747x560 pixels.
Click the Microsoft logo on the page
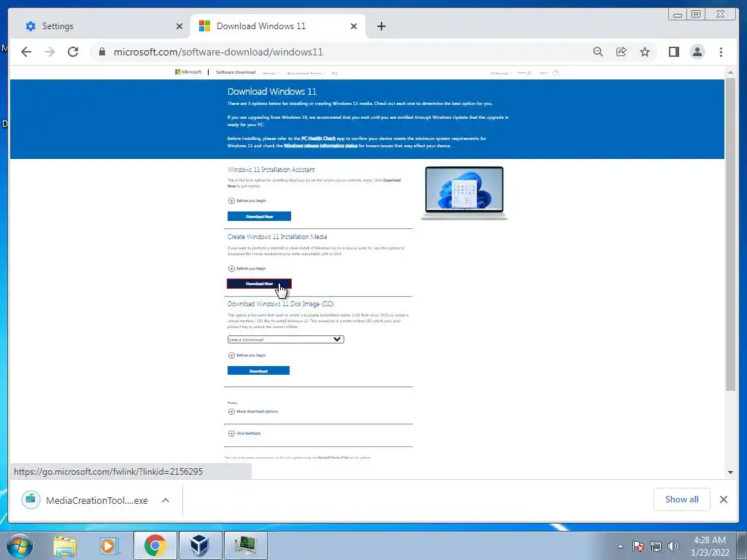(x=188, y=72)
